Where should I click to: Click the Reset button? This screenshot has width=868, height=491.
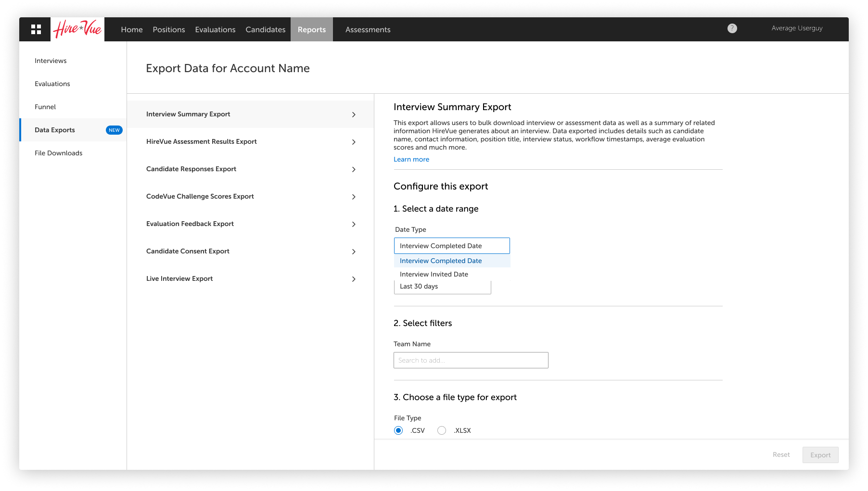(781, 454)
